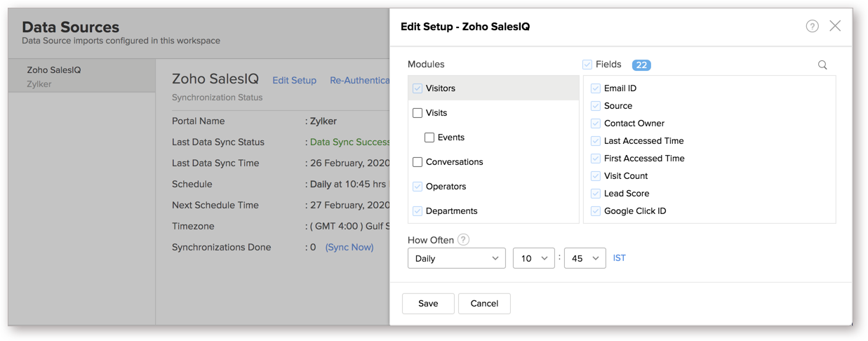Toggle the Departments module checkbox
Viewport: 868px width, 341px height.
418,211
